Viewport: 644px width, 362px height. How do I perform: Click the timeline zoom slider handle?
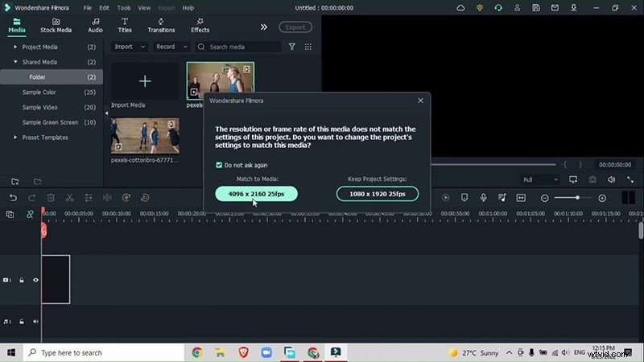coord(577,198)
